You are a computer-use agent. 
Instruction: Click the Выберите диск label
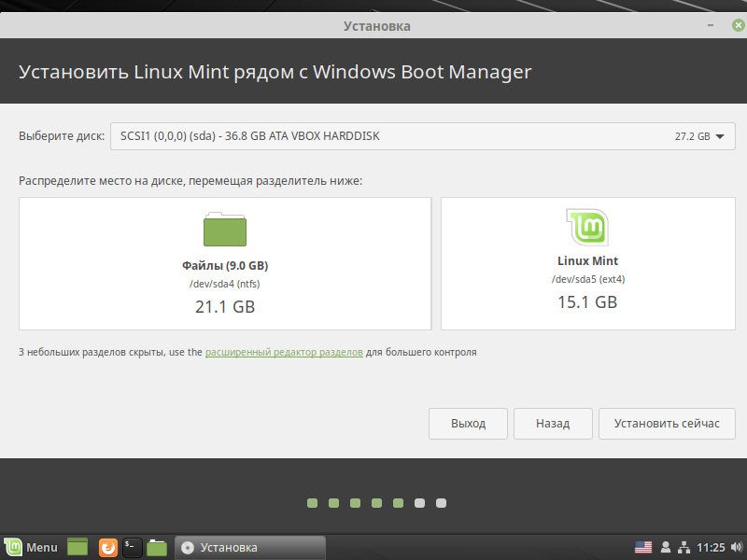[x=62, y=136]
